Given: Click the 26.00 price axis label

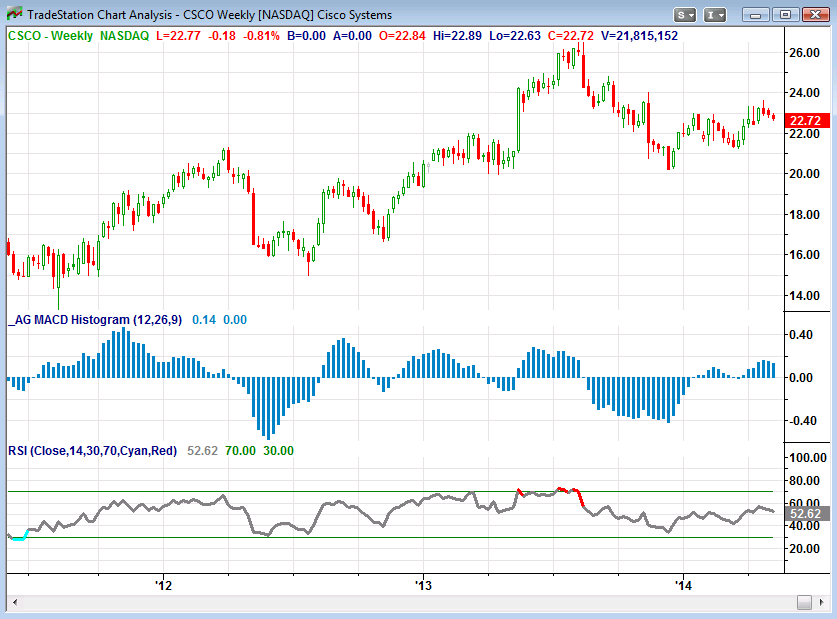Looking at the screenshot, I should [x=804, y=52].
